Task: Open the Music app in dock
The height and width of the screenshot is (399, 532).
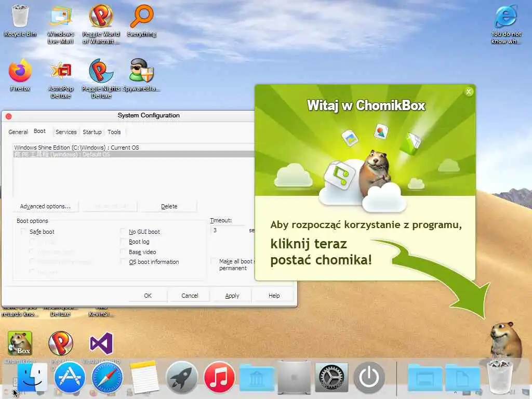Action: click(219, 377)
